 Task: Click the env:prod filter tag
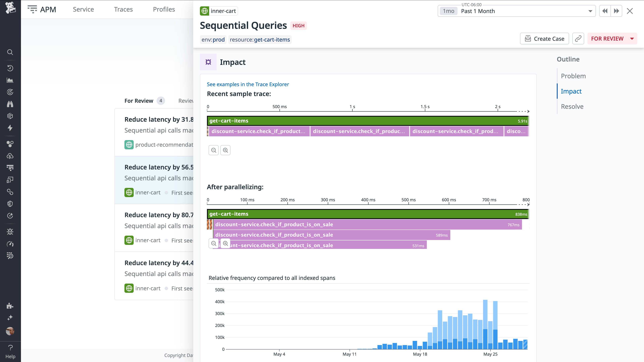point(213,40)
